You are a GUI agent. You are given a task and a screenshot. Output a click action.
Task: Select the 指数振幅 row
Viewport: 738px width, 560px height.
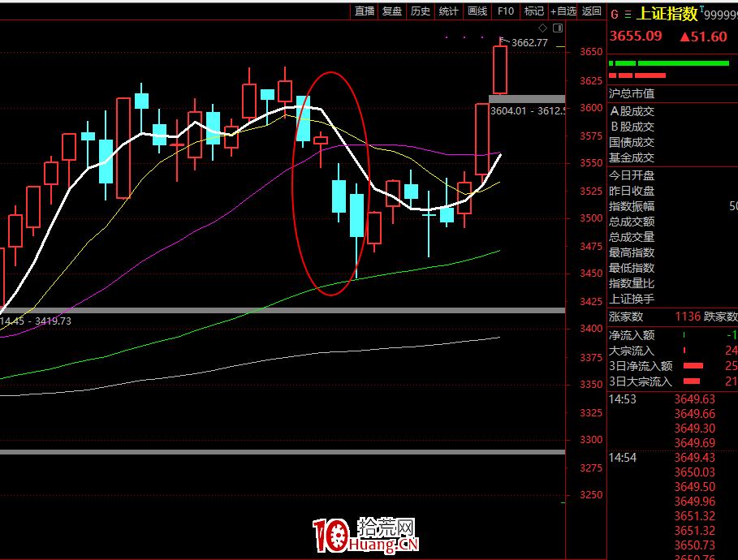pos(673,206)
